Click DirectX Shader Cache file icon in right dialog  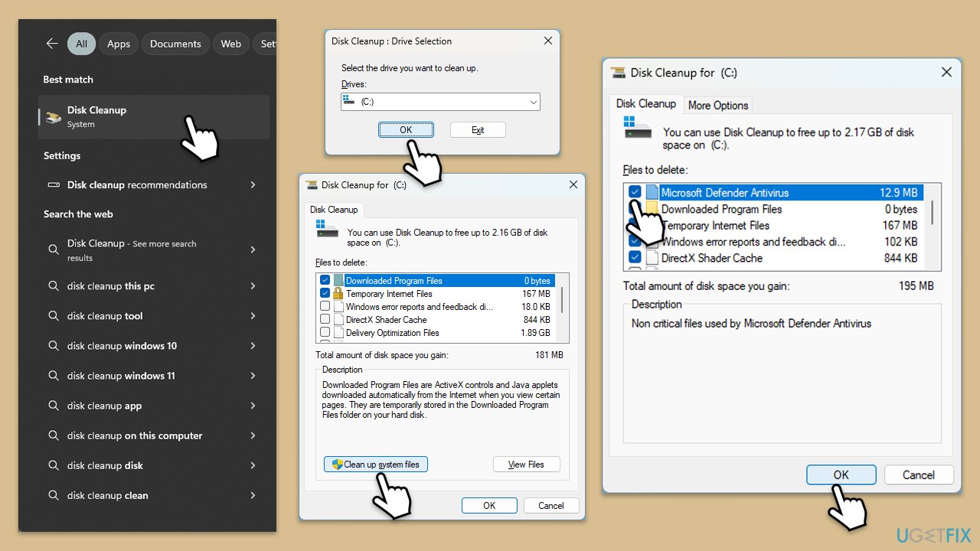pos(652,258)
